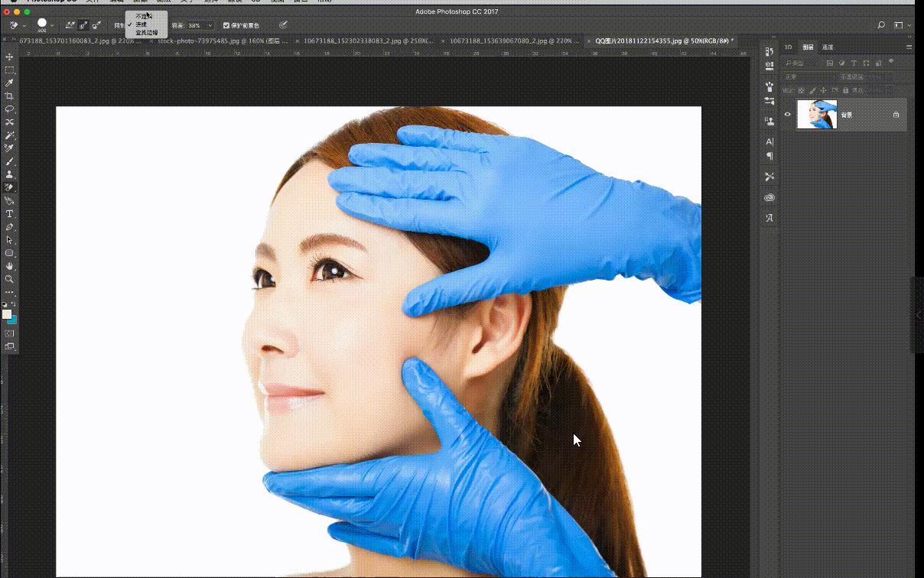Click the background layer thumbnail
The width and height of the screenshot is (924, 578).
817,115
